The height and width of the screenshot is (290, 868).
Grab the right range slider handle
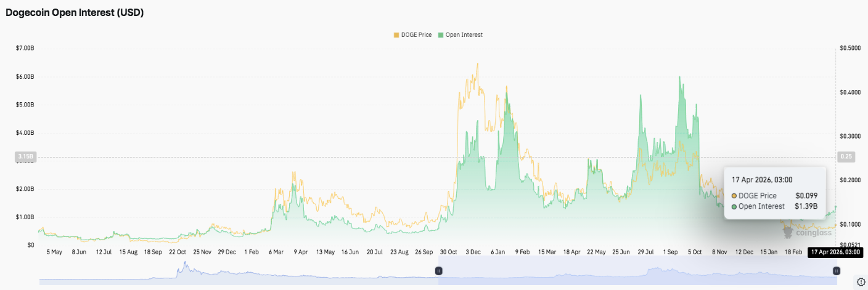tap(837, 270)
